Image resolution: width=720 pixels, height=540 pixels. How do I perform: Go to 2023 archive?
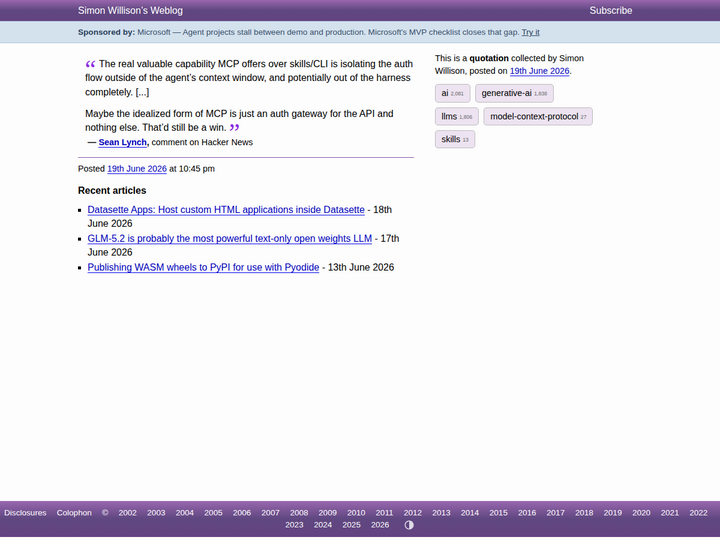click(x=294, y=525)
